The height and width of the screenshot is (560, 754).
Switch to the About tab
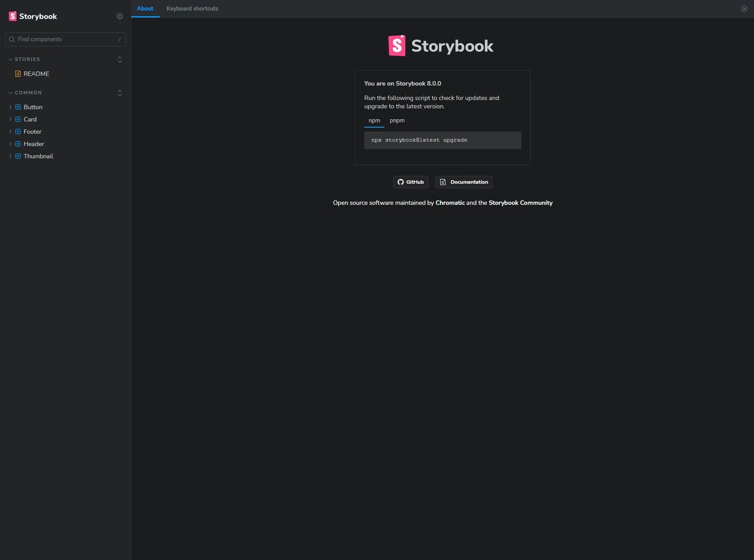pos(145,9)
